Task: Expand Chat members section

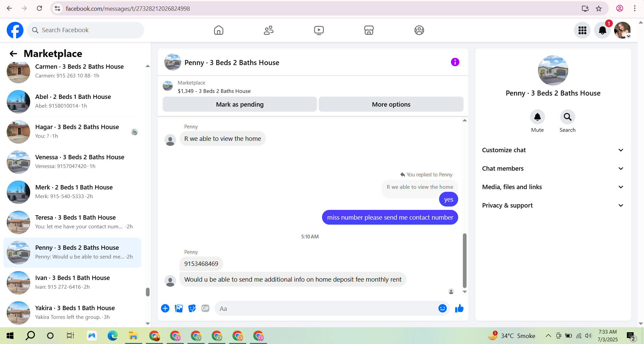Action: [x=553, y=169]
